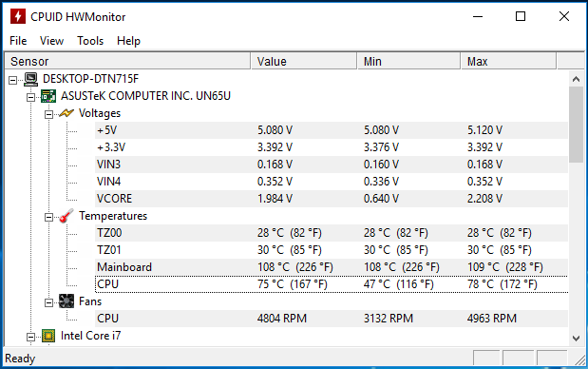The image size is (588, 369).
Task: Collapse the Voltages group
Action: click(x=48, y=114)
